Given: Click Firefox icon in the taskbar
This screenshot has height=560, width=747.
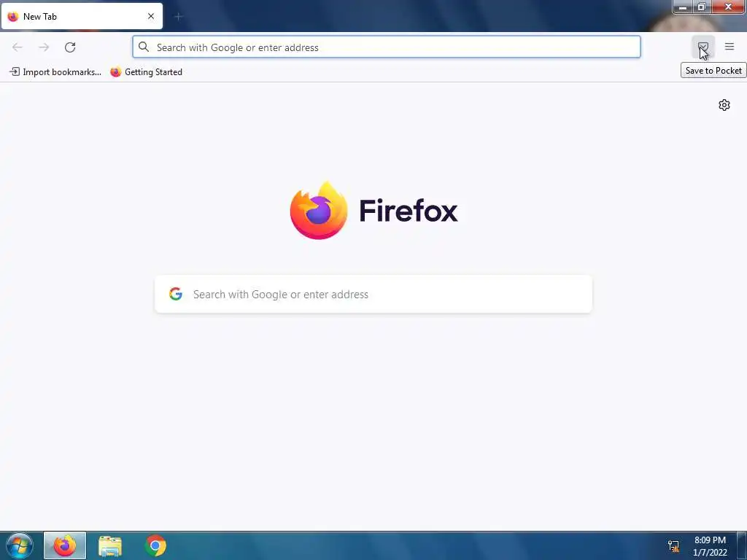Looking at the screenshot, I should pyautogui.click(x=65, y=545).
